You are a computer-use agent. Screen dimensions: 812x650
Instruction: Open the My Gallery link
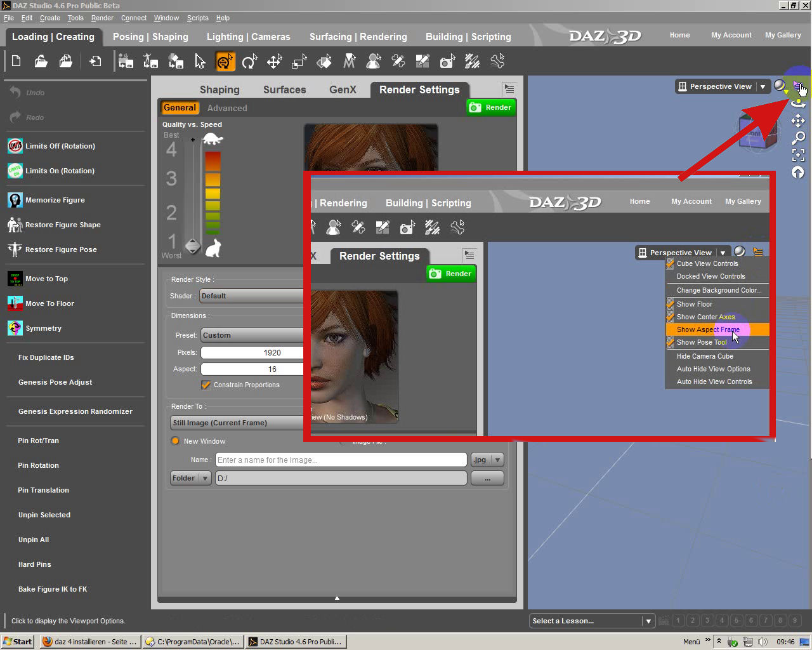tap(783, 35)
